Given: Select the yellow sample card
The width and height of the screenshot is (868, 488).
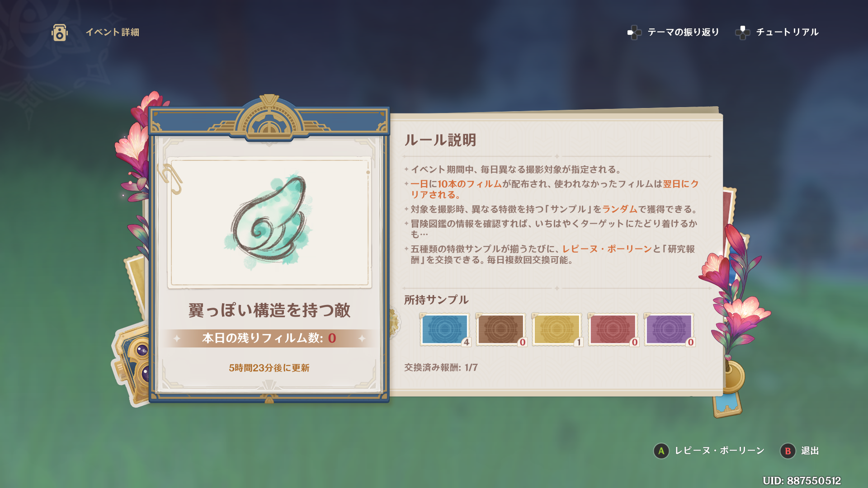Looking at the screenshot, I should click(557, 330).
